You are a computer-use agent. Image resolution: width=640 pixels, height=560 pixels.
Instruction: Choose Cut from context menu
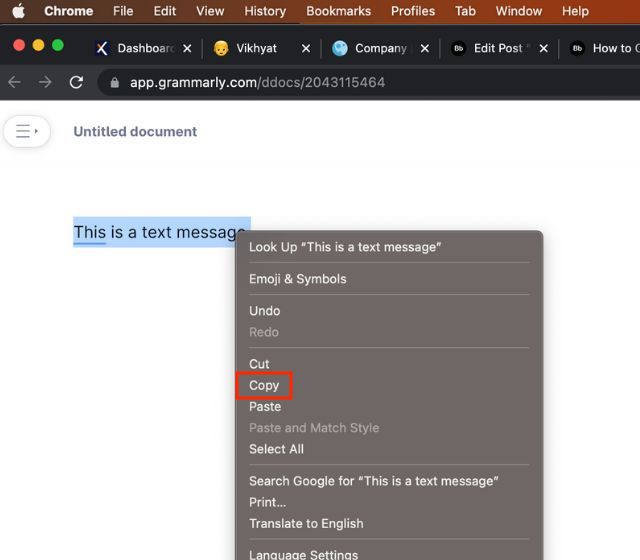pyautogui.click(x=259, y=364)
